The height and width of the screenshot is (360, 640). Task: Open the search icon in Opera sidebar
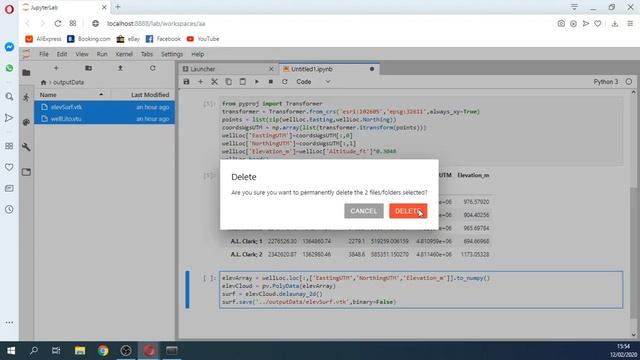tap(9, 97)
